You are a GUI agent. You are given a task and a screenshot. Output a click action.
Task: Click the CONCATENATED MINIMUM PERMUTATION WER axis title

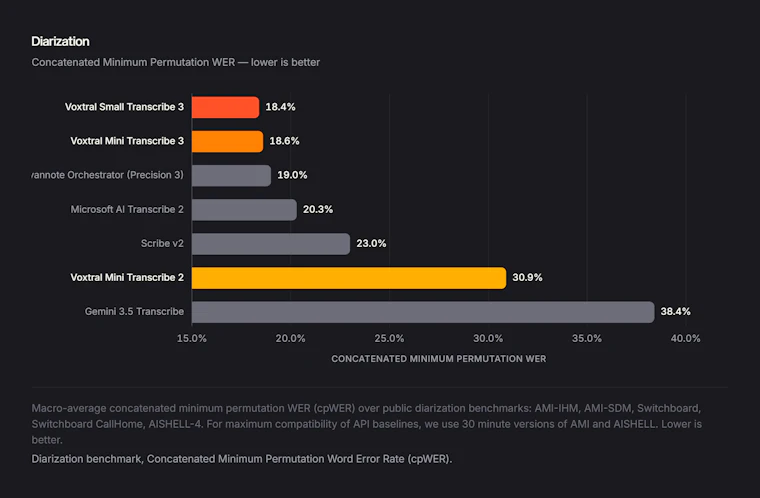(439, 359)
